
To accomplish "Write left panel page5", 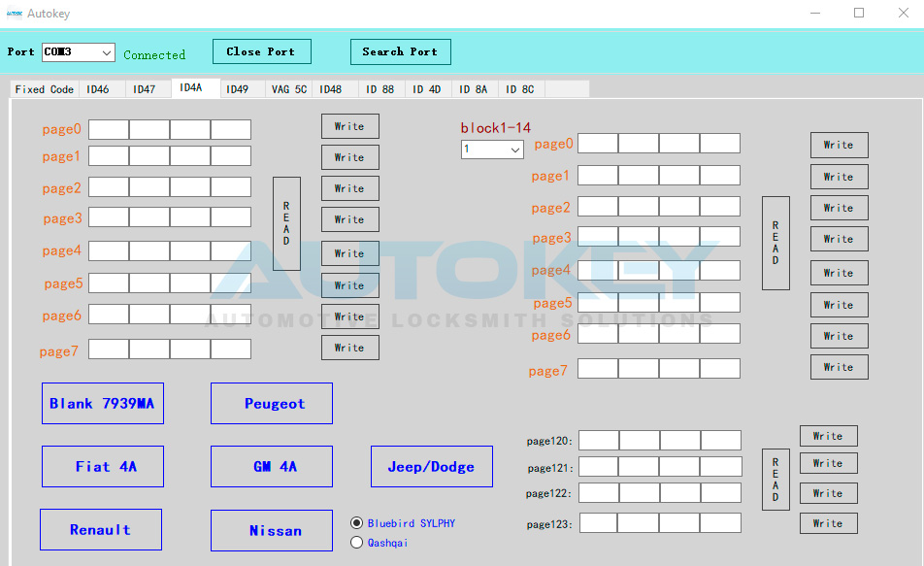I will coord(350,285).
